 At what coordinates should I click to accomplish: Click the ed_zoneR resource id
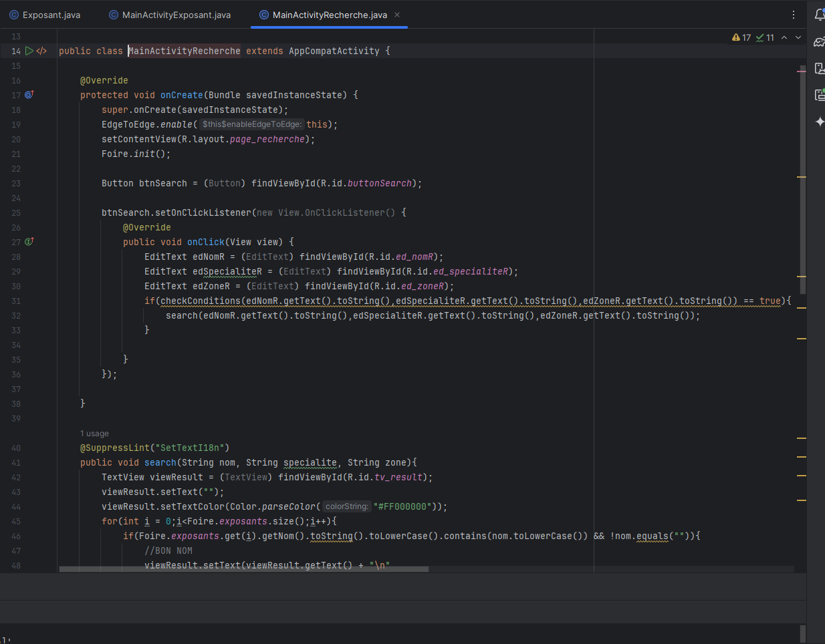pos(423,286)
